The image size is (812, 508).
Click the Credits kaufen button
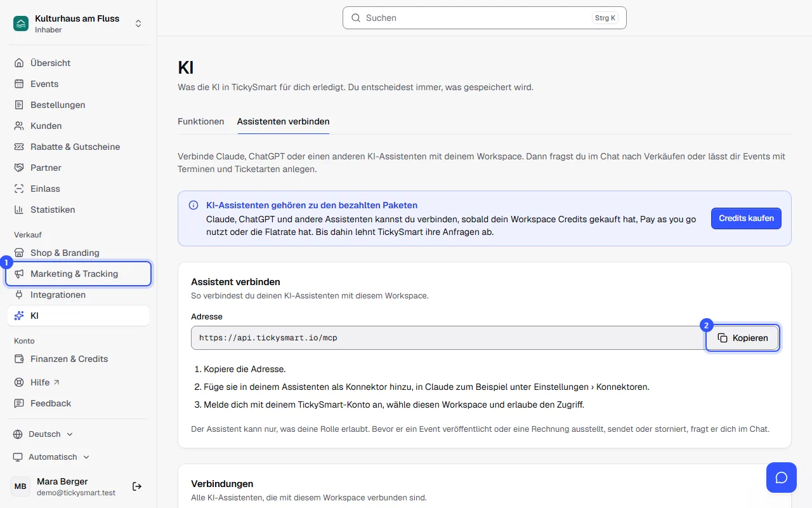click(746, 218)
